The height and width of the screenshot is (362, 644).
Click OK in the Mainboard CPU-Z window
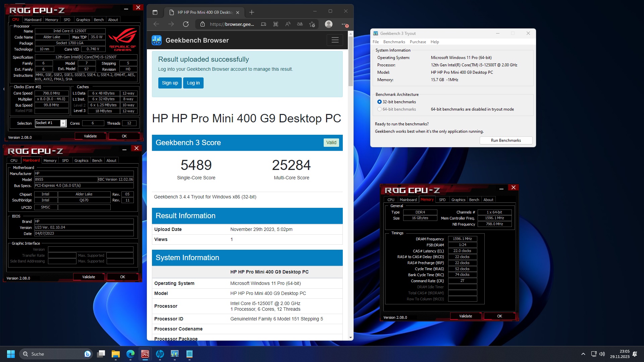pos(122,277)
